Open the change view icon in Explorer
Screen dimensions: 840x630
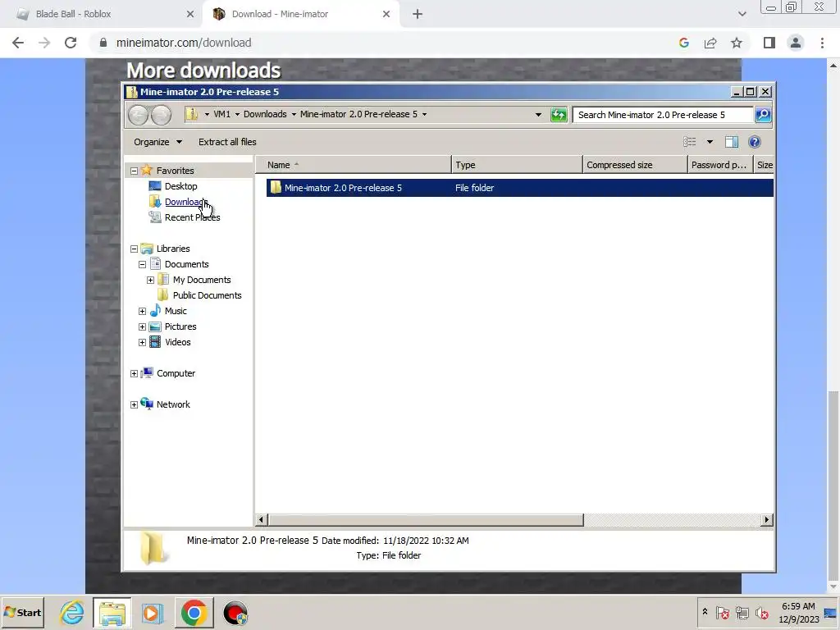pos(689,142)
